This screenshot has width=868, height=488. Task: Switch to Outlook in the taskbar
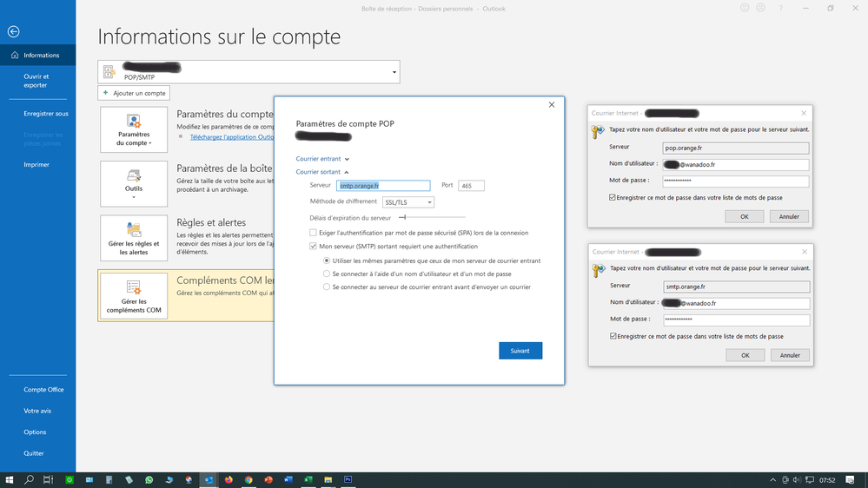(209, 479)
